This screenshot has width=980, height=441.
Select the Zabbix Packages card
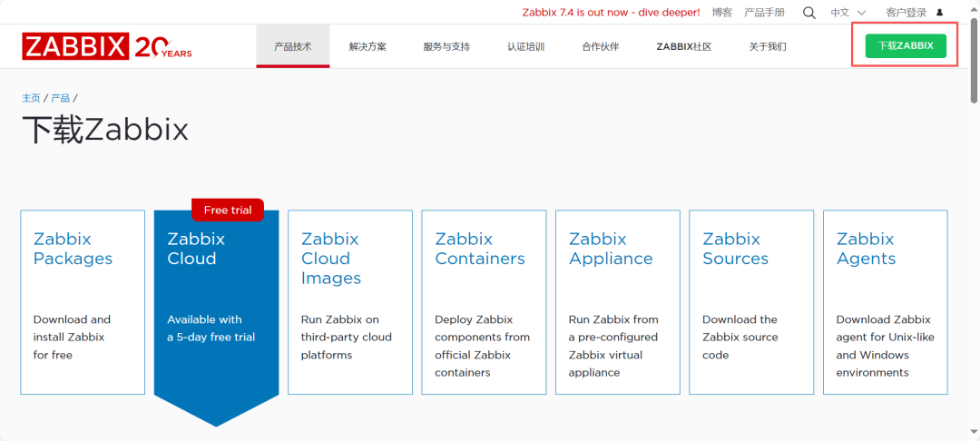[83, 302]
